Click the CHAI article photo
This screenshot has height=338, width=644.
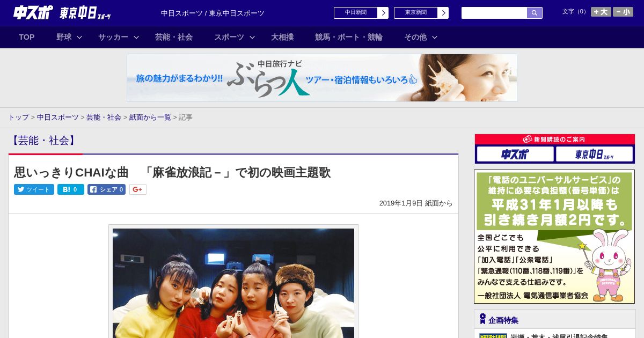(x=233, y=283)
